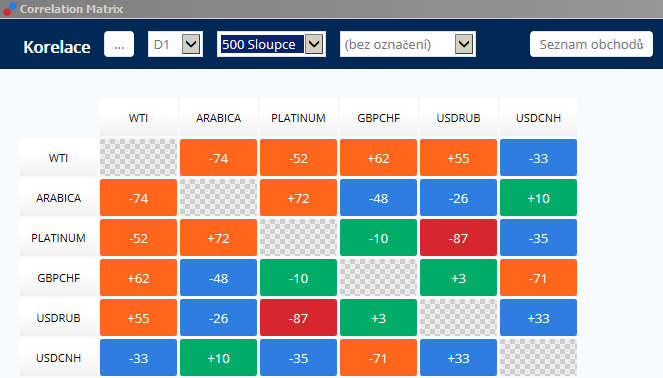Click blue +33 cell in USDRUB row
This screenshot has height=378, width=663.
(538, 318)
